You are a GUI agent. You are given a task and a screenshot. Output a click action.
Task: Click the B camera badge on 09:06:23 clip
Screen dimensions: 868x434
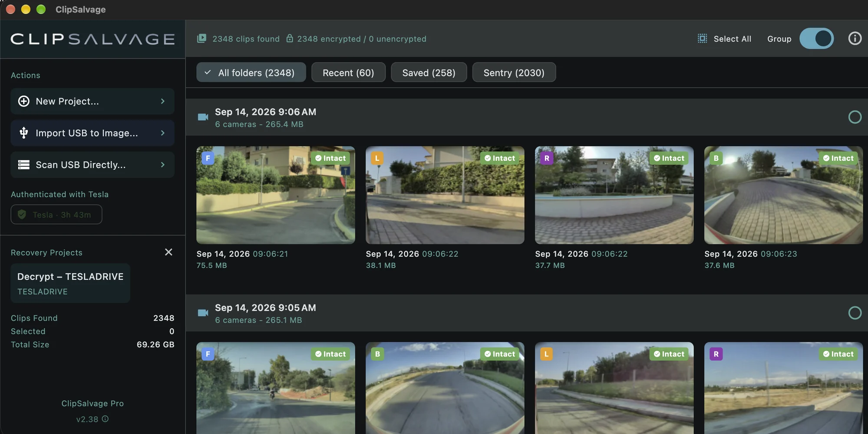click(716, 158)
